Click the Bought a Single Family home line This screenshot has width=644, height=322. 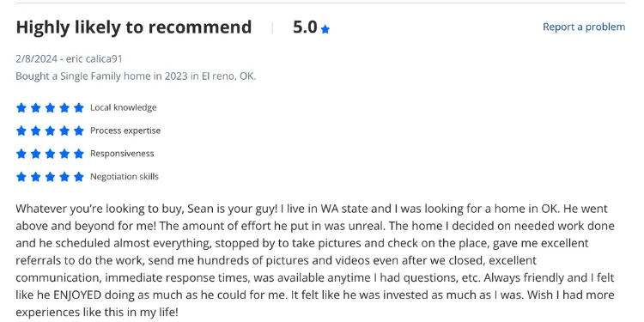pyautogui.click(x=136, y=76)
